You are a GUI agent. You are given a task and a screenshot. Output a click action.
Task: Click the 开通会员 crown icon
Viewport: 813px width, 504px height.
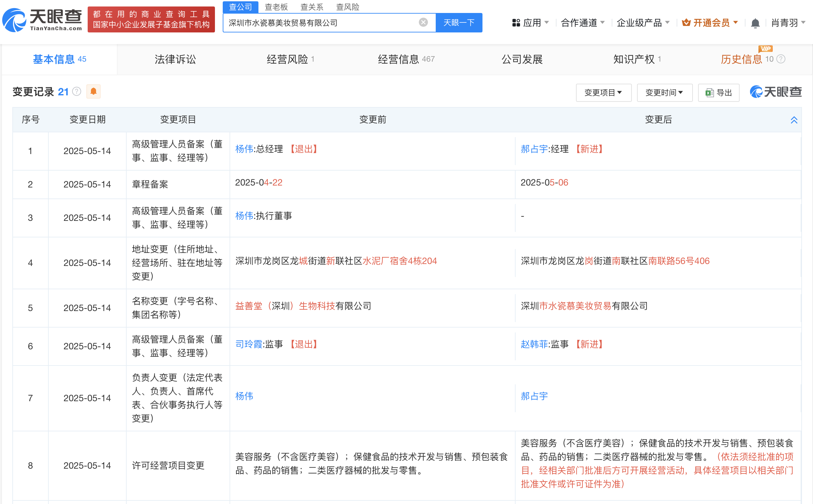point(686,23)
